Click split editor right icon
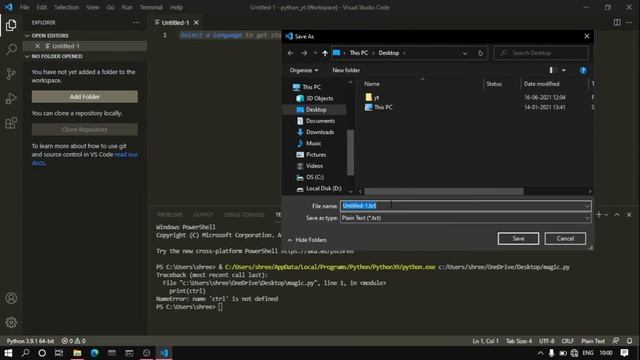This screenshot has height=360, width=640. 617,22
